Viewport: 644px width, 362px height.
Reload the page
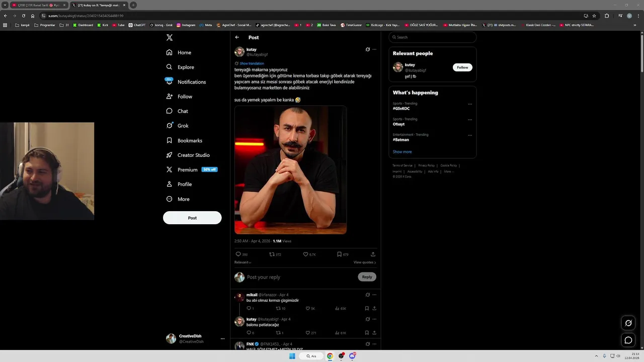point(23,16)
